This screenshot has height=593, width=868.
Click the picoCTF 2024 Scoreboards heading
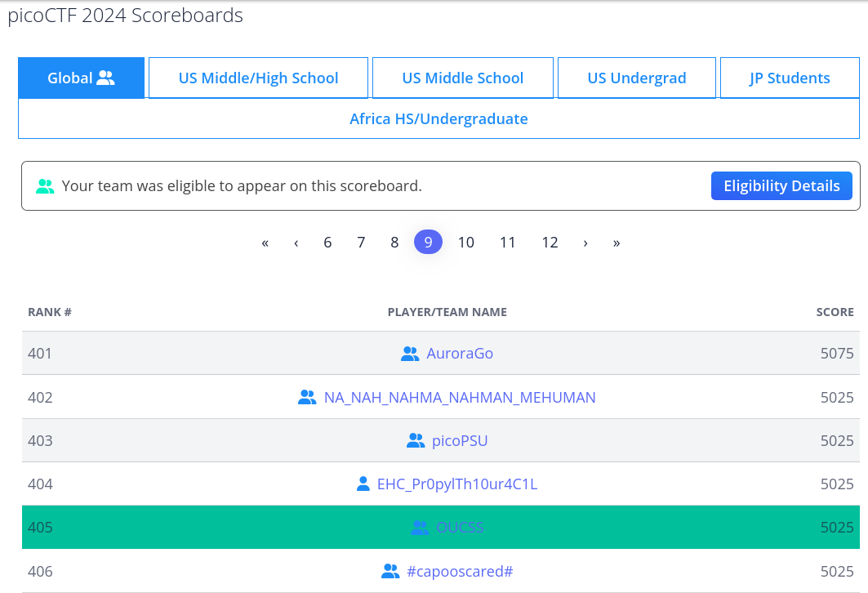[x=125, y=16]
